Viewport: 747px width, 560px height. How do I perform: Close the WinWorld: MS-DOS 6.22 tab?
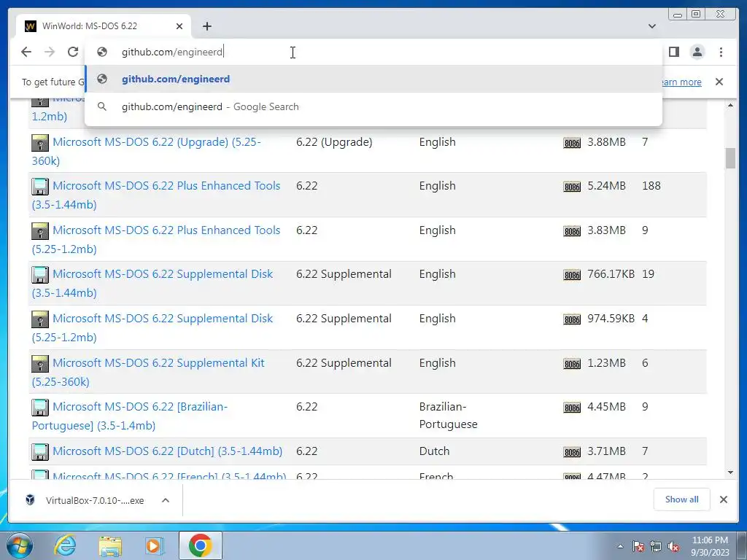(179, 26)
